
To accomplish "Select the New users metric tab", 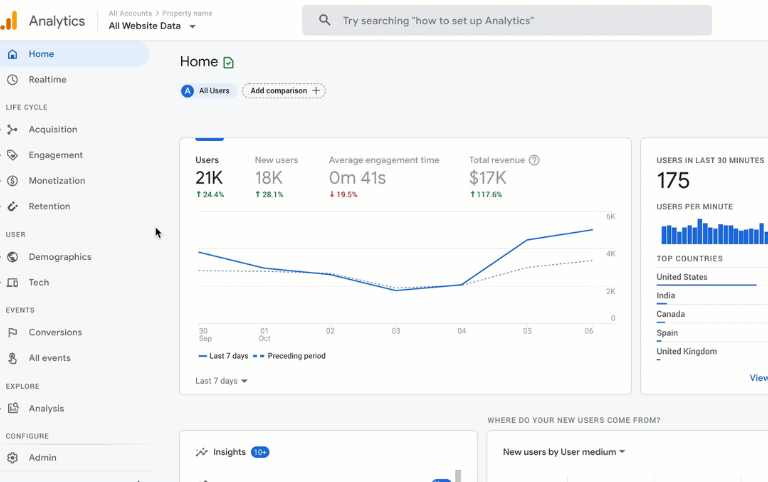I will tap(276, 176).
